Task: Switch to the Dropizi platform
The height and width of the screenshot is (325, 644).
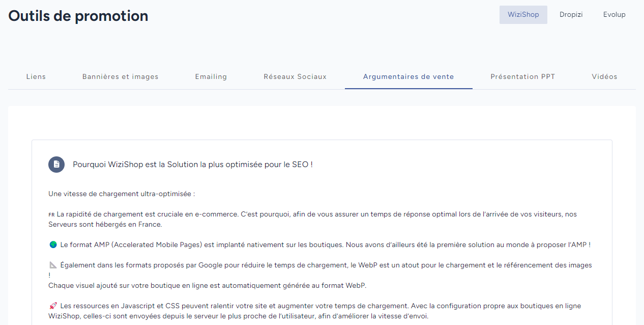Action: 571,14
